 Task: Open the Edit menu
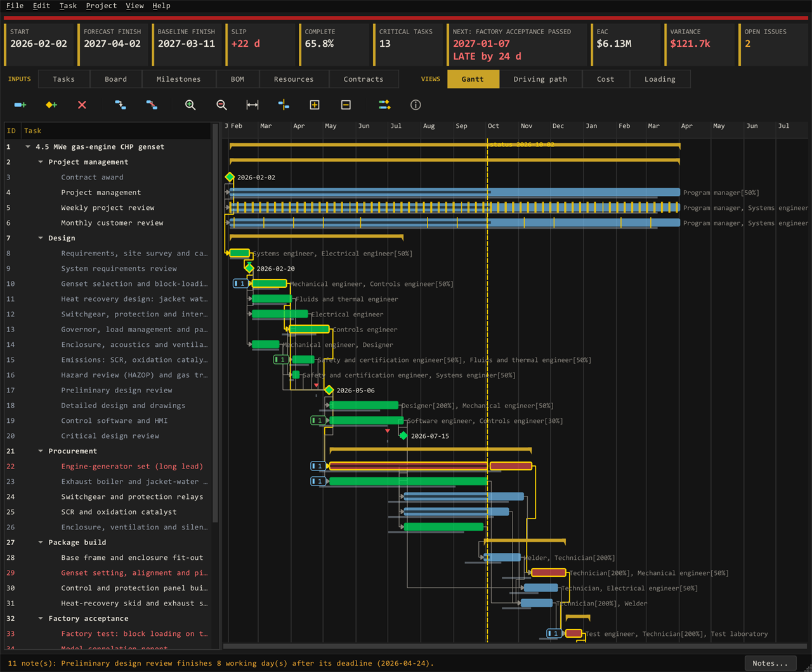[41, 6]
